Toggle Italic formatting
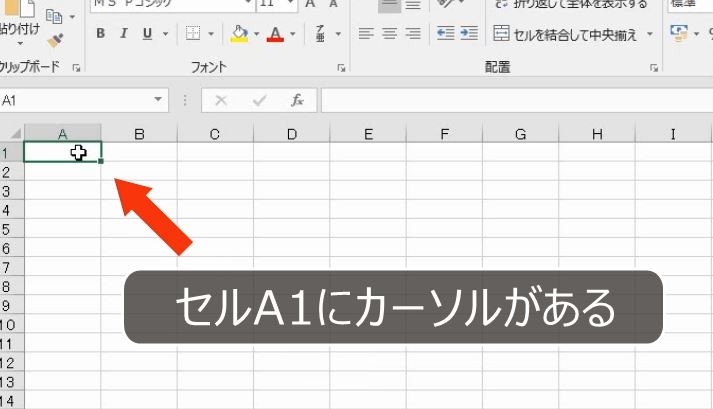 (124, 33)
